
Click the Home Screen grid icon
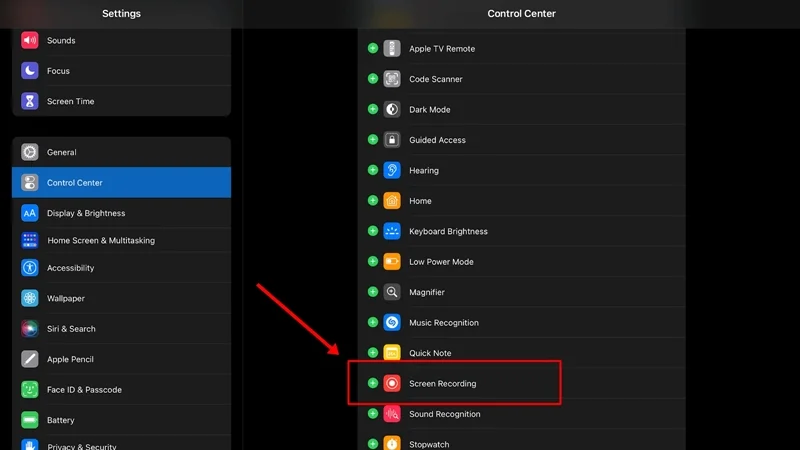(x=30, y=240)
